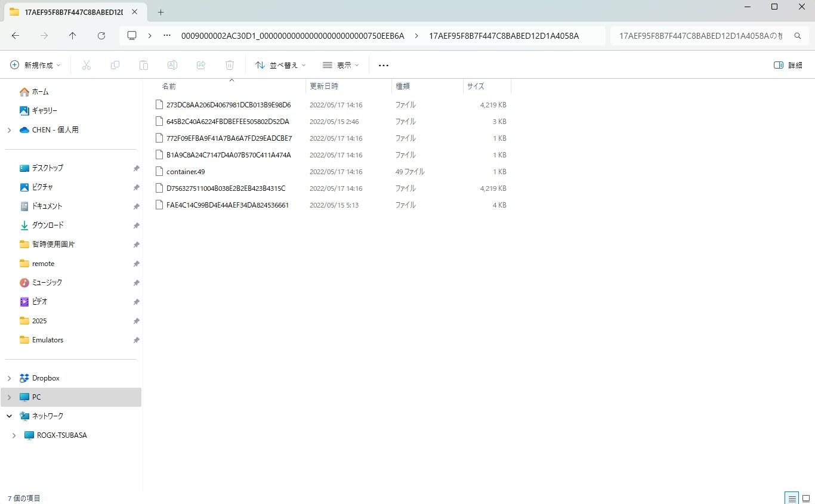Switch to large thumbnails view in status bar
This screenshot has width=815, height=504.
pos(805,498)
